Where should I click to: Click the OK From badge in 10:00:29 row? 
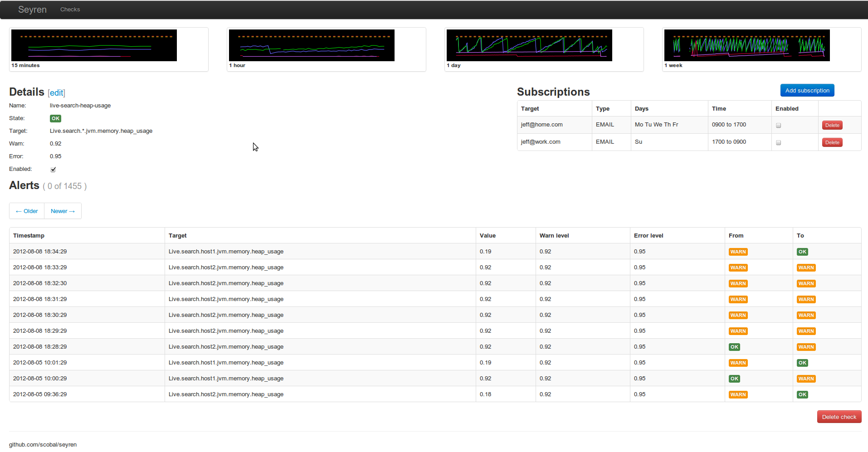tap(734, 379)
